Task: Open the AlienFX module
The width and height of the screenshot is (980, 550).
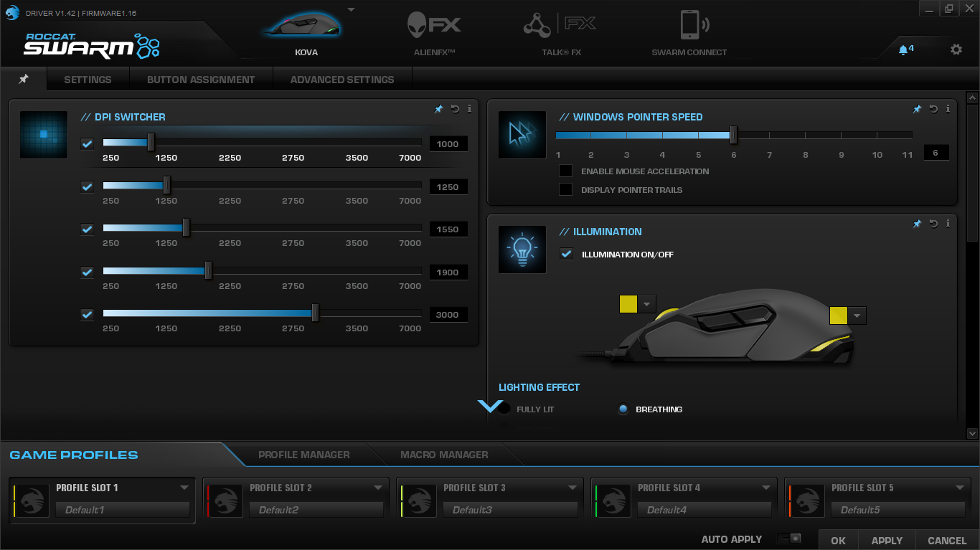Action: (434, 25)
